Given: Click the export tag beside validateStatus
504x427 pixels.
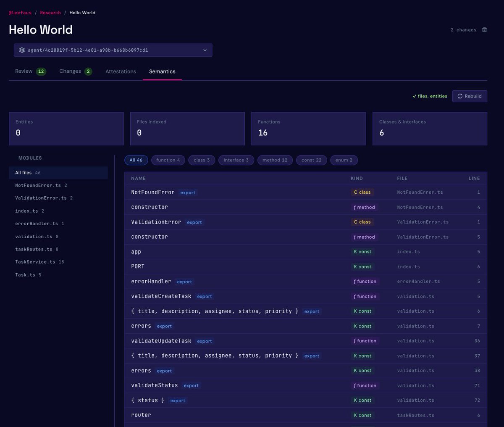Looking at the screenshot, I should (191, 386).
